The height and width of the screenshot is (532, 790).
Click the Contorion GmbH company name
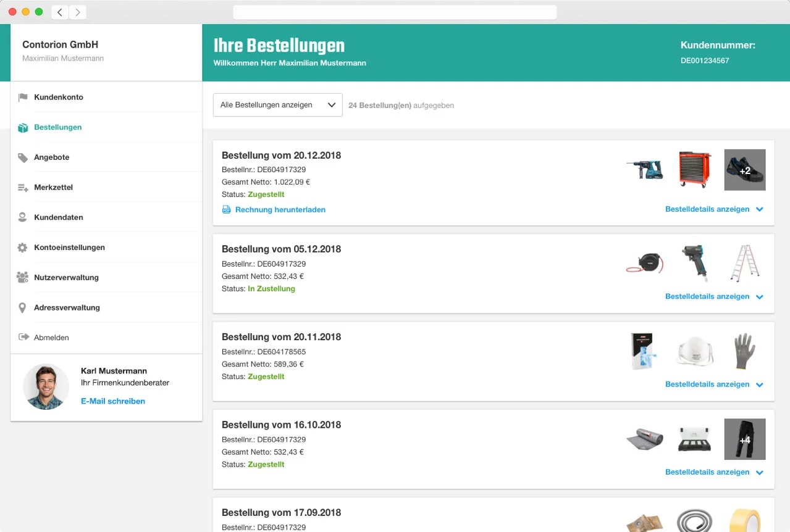pos(60,44)
